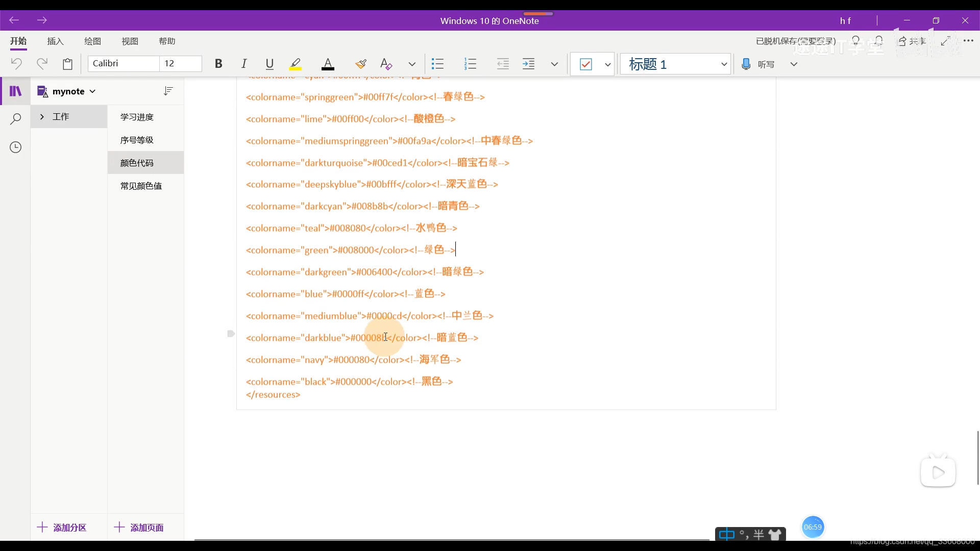Click the 中 input method indicator

[726, 535]
